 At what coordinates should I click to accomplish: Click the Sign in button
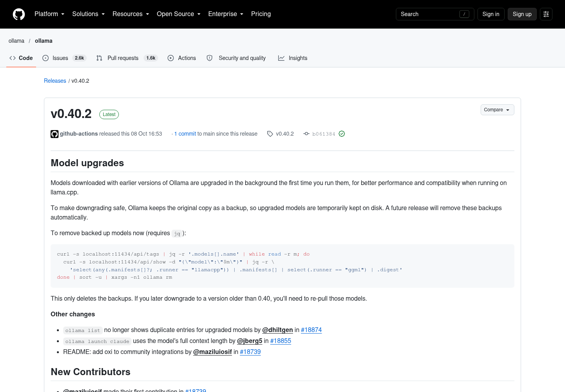pos(491,14)
